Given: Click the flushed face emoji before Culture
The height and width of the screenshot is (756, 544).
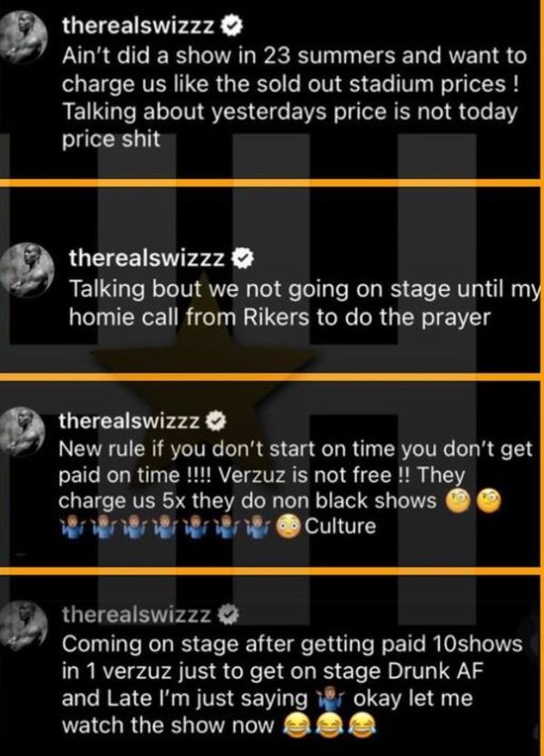Looking at the screenshot, I should [288, 527].
